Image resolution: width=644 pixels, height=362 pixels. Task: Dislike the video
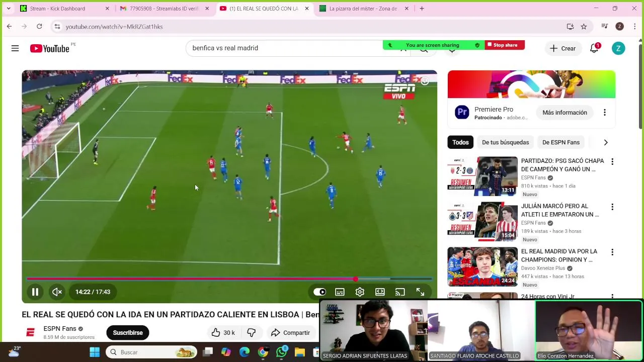[x=252, y=332]
